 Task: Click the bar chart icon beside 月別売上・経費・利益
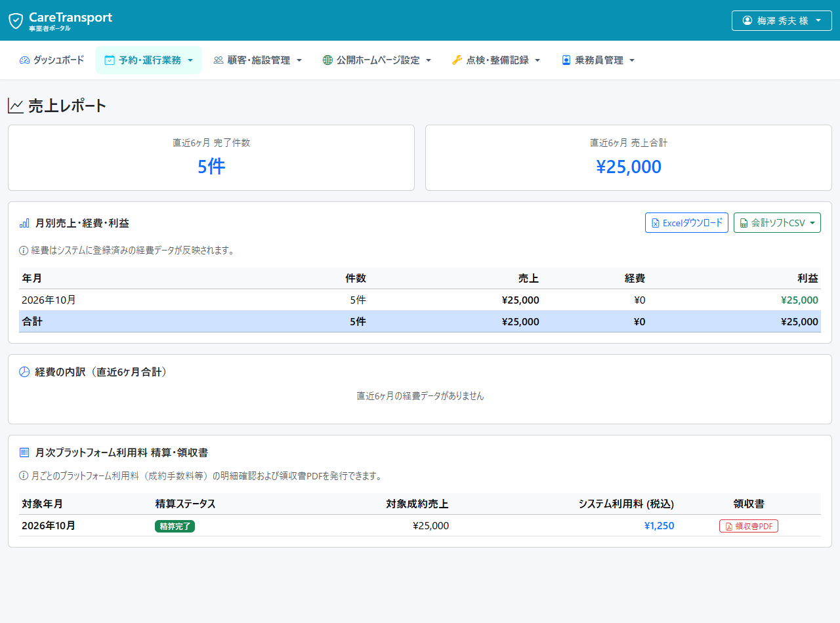24,224
